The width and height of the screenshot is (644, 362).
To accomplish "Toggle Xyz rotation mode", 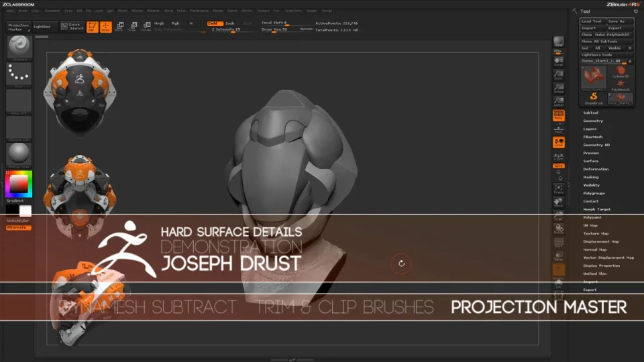I will click(x=559, y=166).
